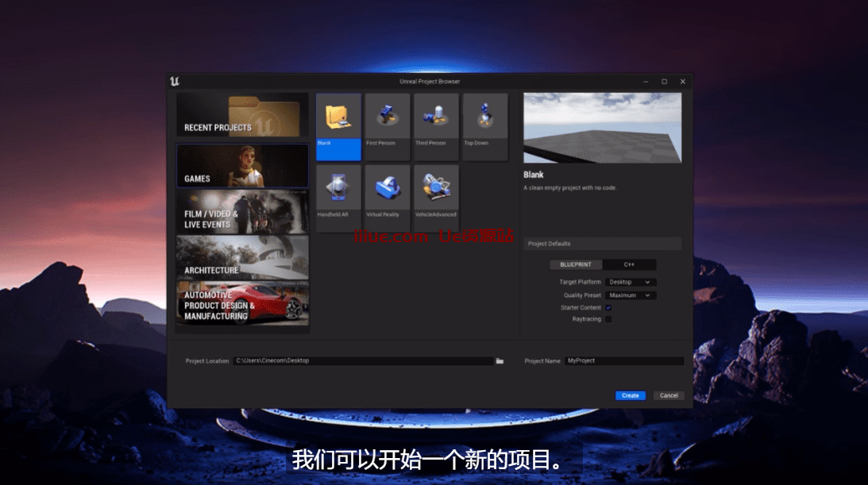Select the Architecture category
This screenshot has height=485, width=868.
click(242, 258)
